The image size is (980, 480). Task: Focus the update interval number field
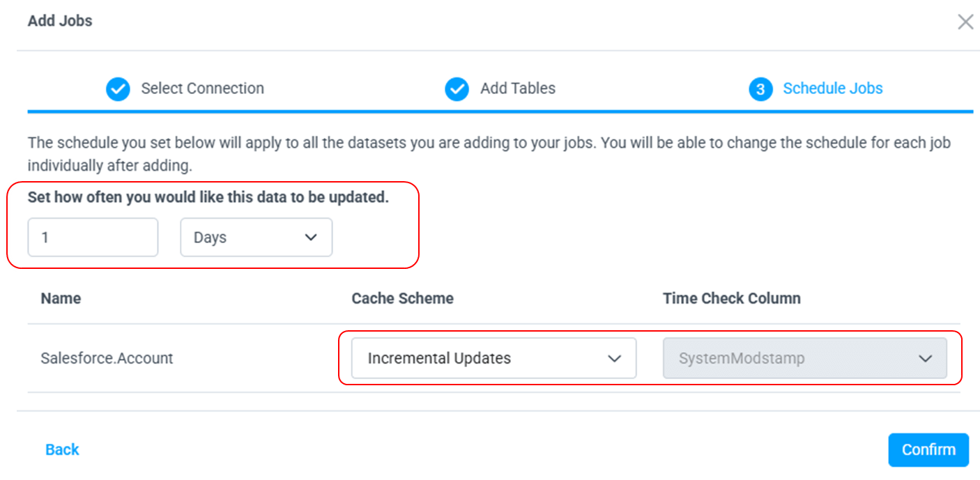(93, 238)
